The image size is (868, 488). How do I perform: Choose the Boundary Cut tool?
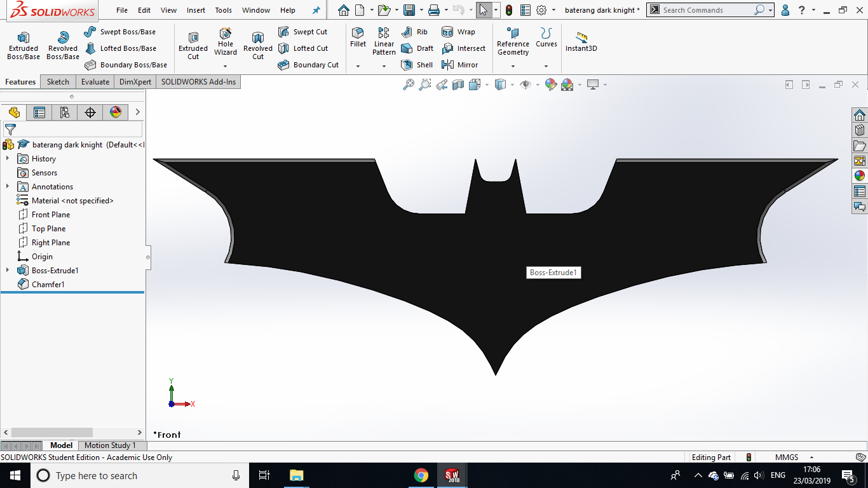coord(308,65)
